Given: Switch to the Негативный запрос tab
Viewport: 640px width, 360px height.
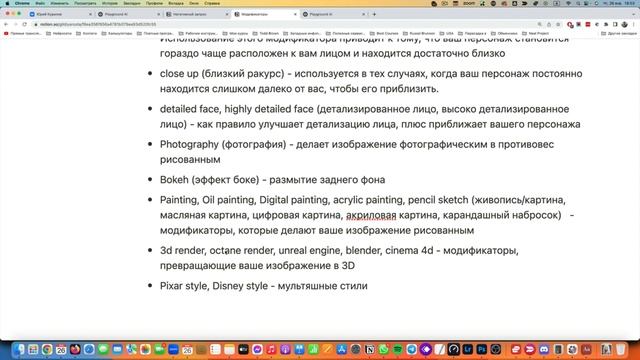Looking at the screenshot, I should tap(197, 14).
